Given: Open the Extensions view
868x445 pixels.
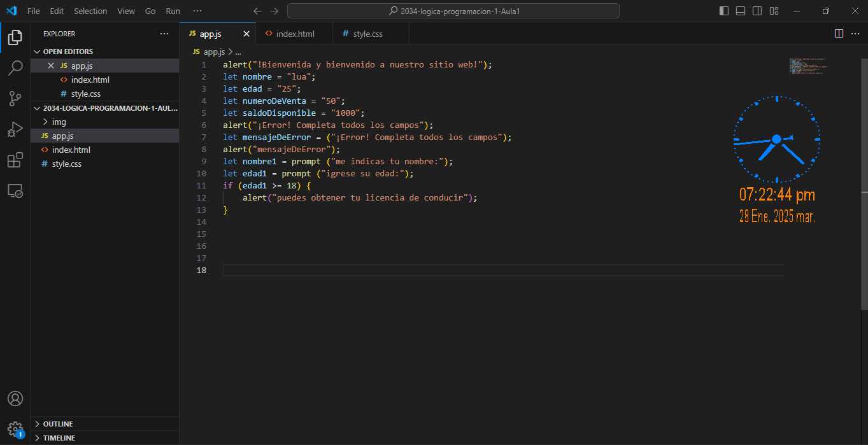Looking at the screenshot, I should [x=15, y=160].
